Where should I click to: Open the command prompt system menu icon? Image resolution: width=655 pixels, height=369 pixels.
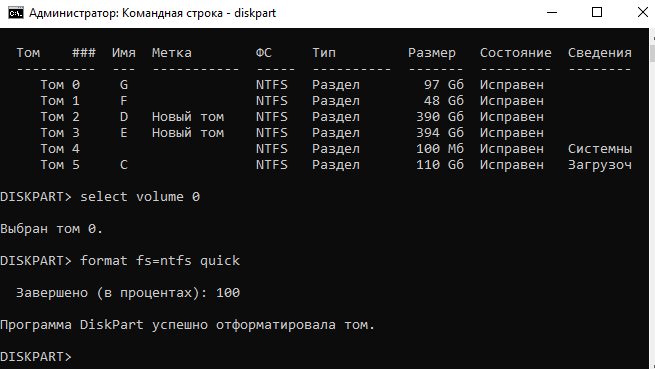coord(16,13)
